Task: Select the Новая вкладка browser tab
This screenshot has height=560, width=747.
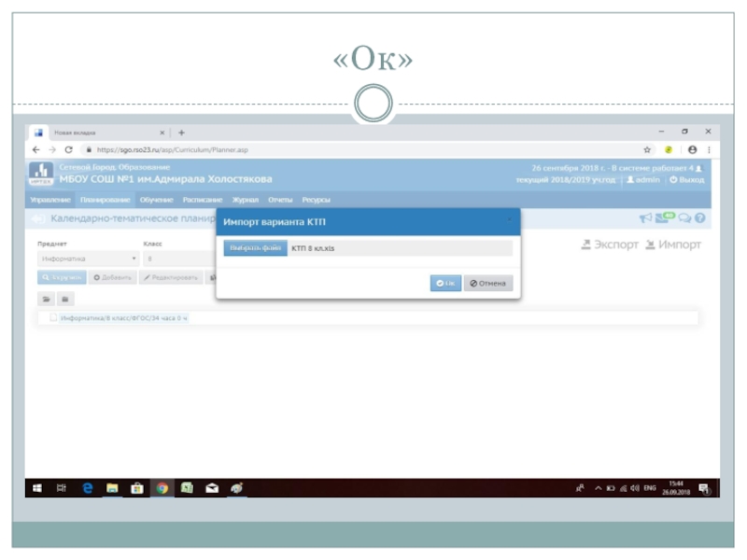Action: (x=98, y=133)
